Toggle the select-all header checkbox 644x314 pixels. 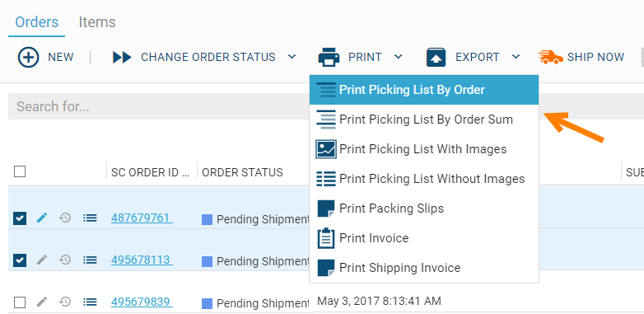(x=20, y=171)
